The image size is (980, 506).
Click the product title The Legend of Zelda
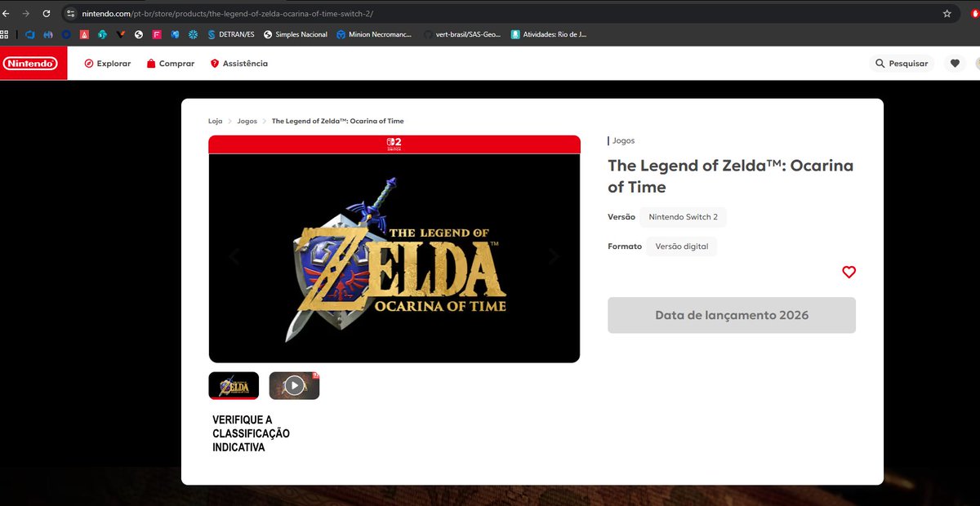(730, 176)
